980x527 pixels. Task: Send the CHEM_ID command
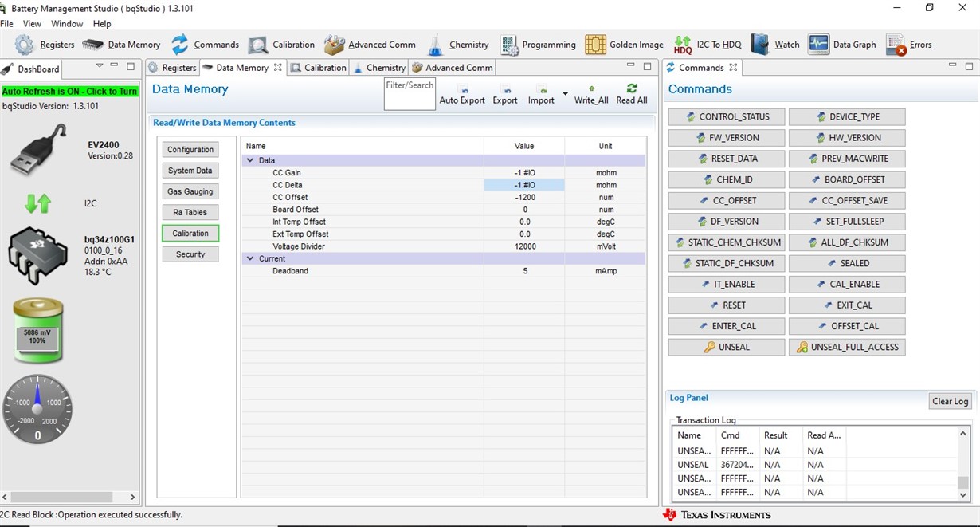tap(727, 179)
